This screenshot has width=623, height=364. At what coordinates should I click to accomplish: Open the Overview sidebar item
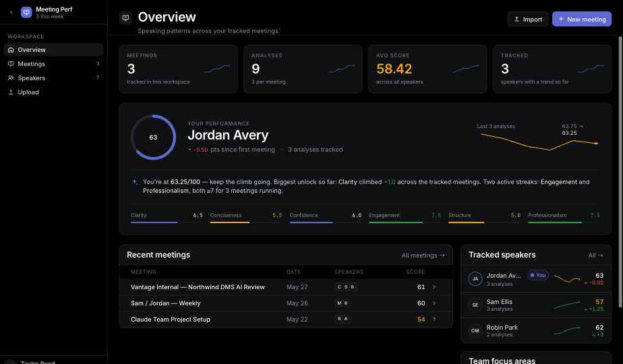pos(53,50)
